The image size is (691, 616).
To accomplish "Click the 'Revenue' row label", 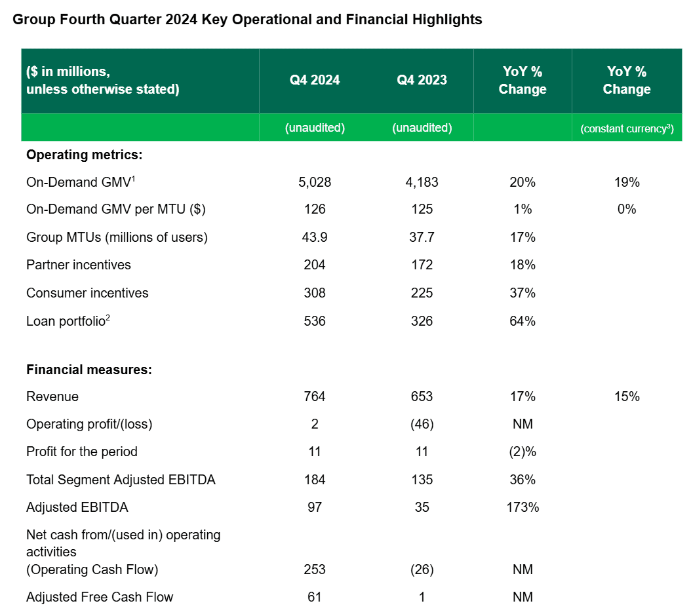I will 52,396.
